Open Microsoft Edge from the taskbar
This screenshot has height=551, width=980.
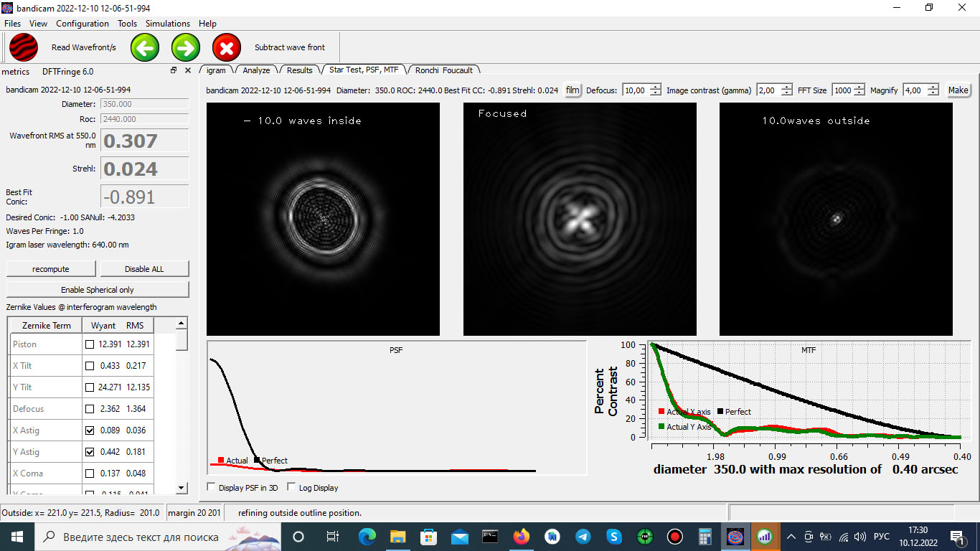pyautogui.click(x=367, y=537)
